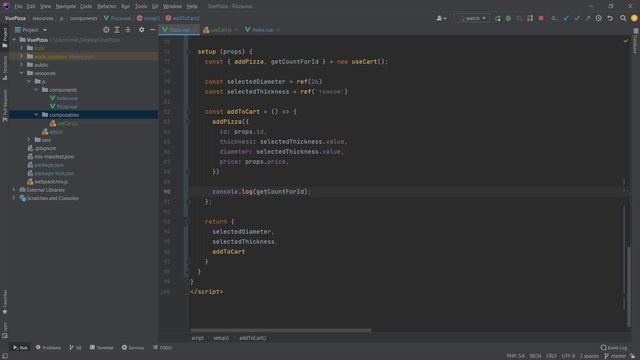Viewport: 640px width, 360px height.
Task: Open the TODO tool window
Action: [x=162, y=348]
